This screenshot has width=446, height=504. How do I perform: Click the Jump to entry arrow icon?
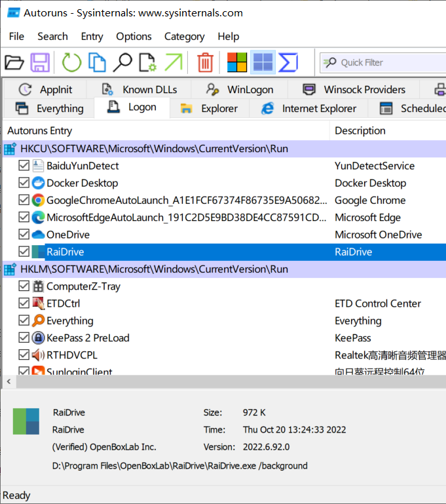point(174,62)
